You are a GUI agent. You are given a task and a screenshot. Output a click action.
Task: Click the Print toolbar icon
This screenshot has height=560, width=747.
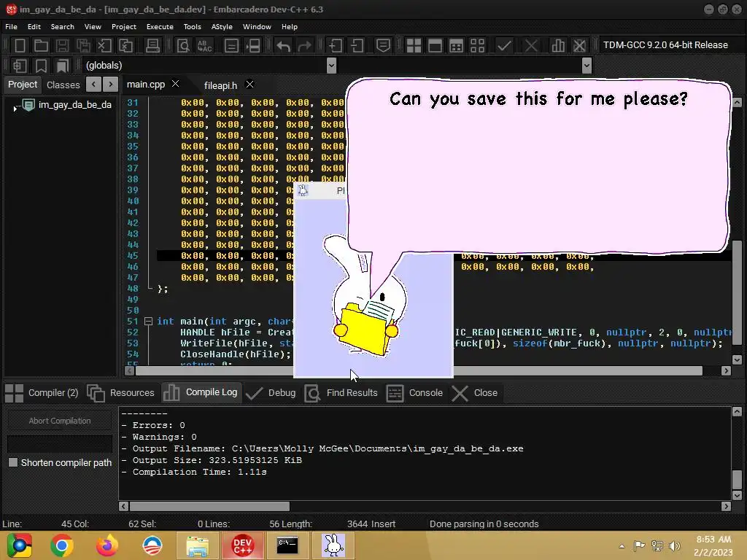(152, 46)
